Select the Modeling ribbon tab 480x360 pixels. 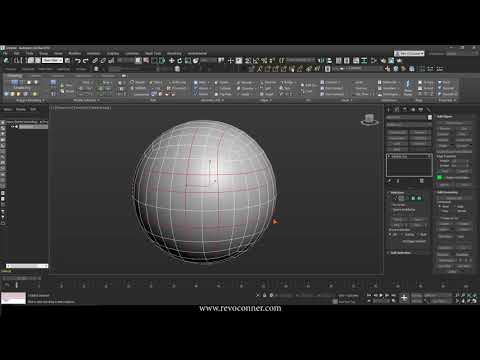(15, 76)
